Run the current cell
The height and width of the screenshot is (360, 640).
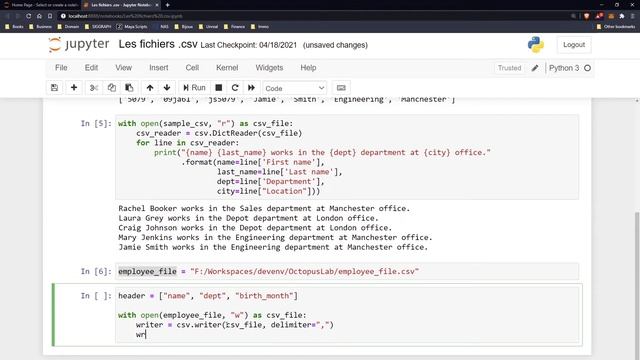(x=194, y=88)
